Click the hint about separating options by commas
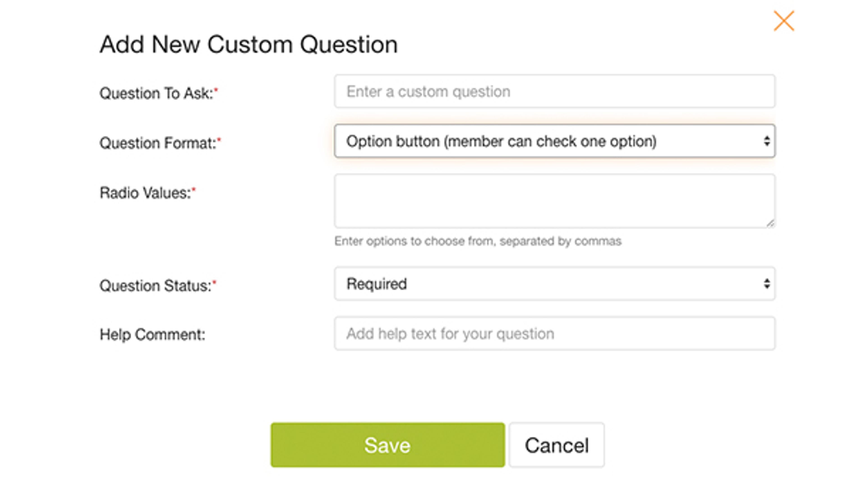 click(x=478, y=241)
